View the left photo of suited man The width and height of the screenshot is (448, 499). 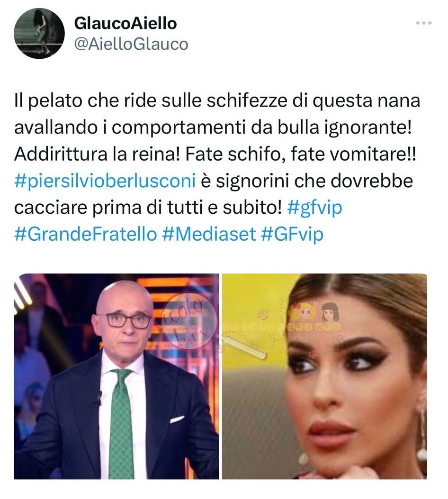pos(116,376)
